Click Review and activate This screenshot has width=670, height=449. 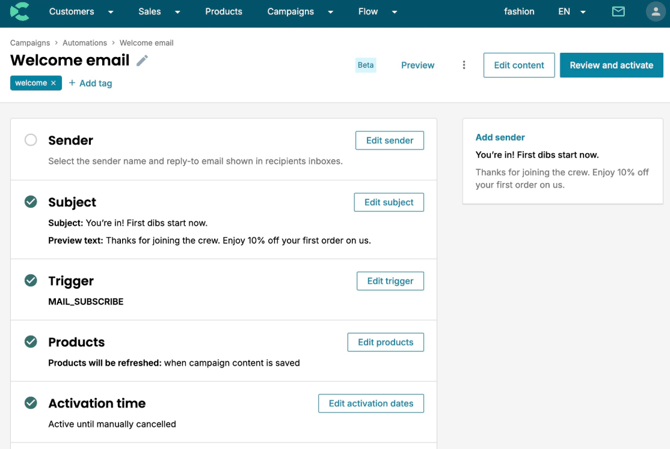tap(611, 65)
